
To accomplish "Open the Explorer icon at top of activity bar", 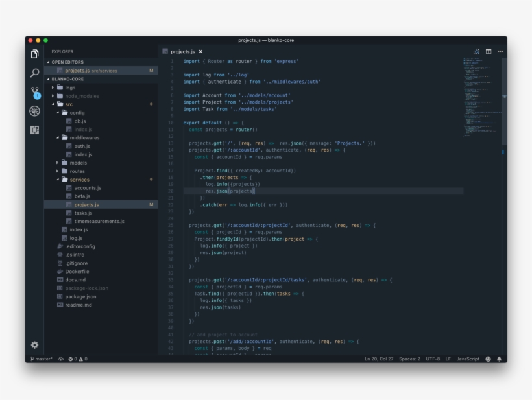I will pyautogui.click(x=34, y=55).
